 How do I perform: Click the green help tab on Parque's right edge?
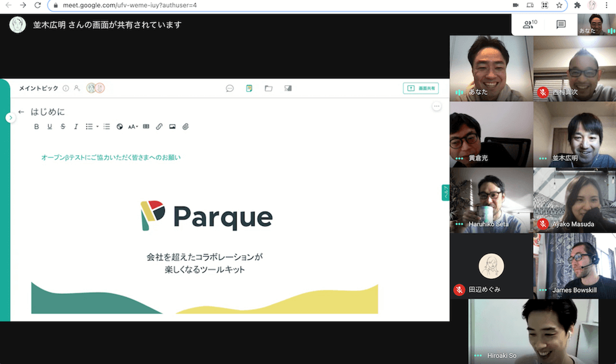click(445, 193)
